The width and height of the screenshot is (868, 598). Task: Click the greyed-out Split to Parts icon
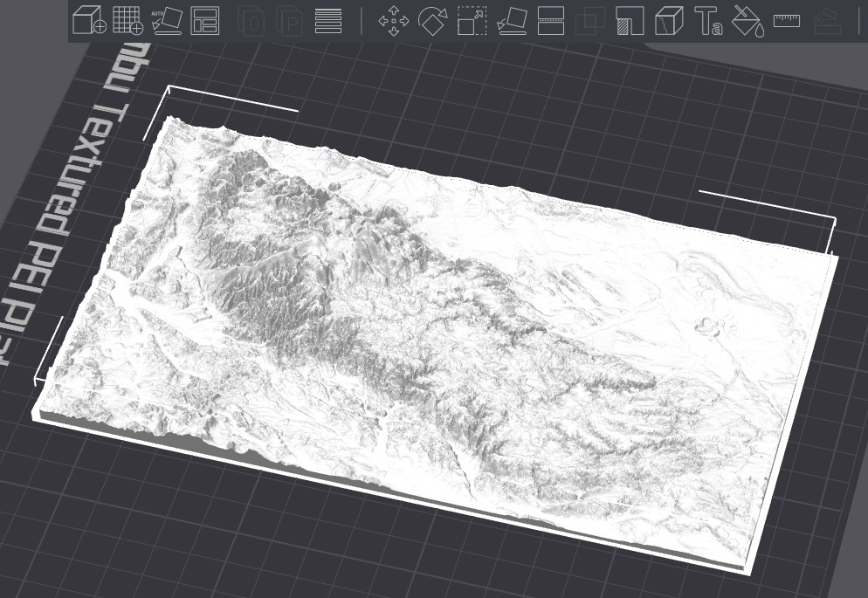click(x=290, y=20)
